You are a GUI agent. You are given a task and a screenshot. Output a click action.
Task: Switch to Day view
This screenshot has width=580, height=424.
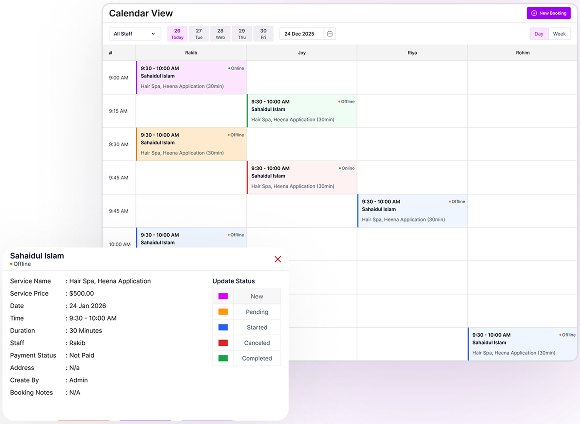tap(539, 34)
